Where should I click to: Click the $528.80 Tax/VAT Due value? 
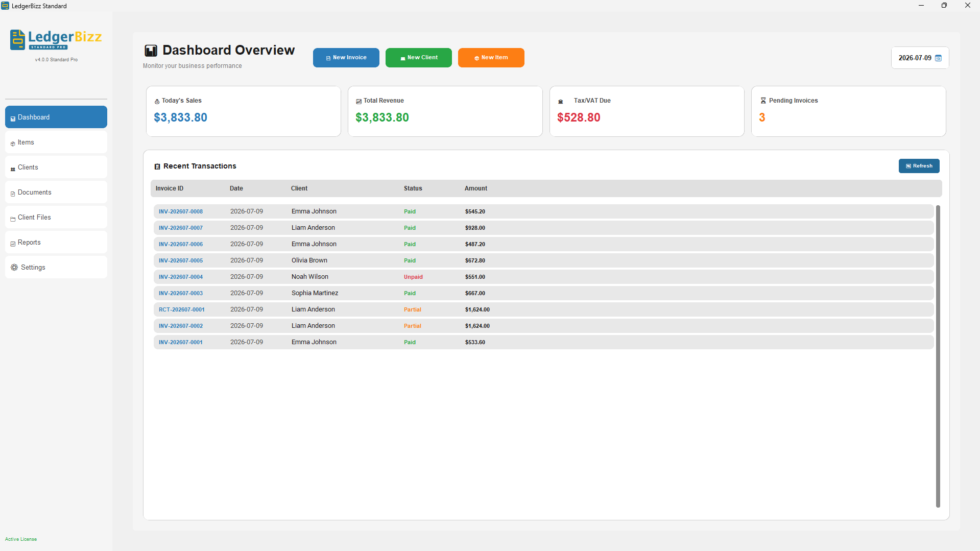[x=579, y=117]
